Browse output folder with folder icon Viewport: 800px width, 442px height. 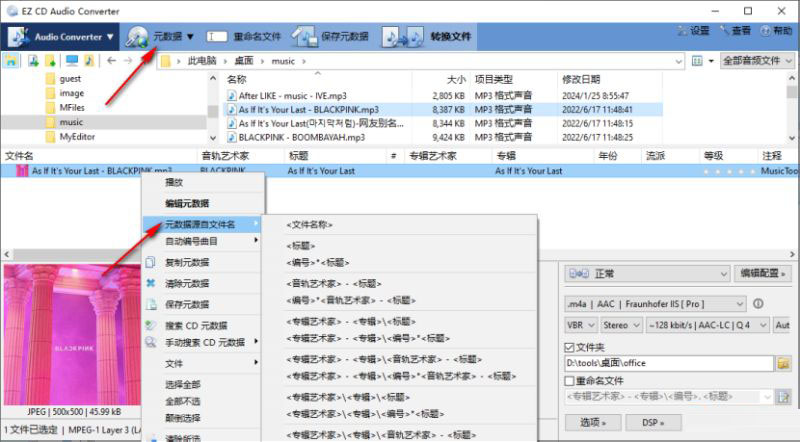click(x=783, y=363)
